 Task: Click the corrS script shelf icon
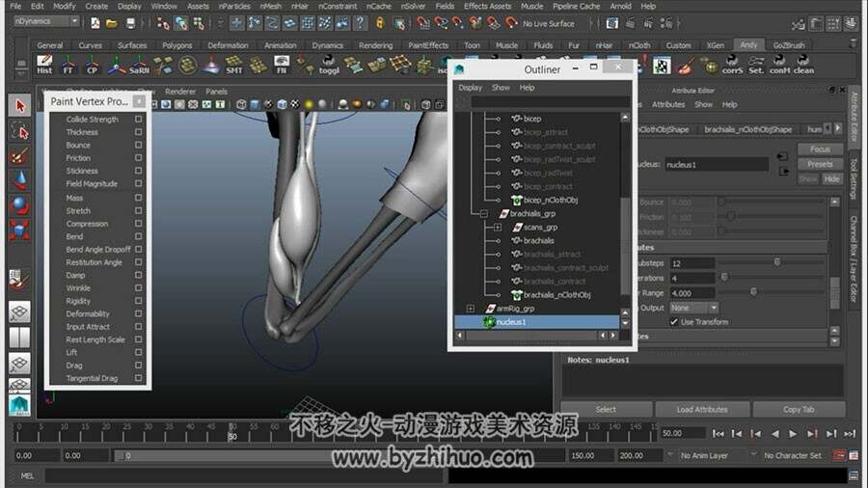[x=732, y=65]
